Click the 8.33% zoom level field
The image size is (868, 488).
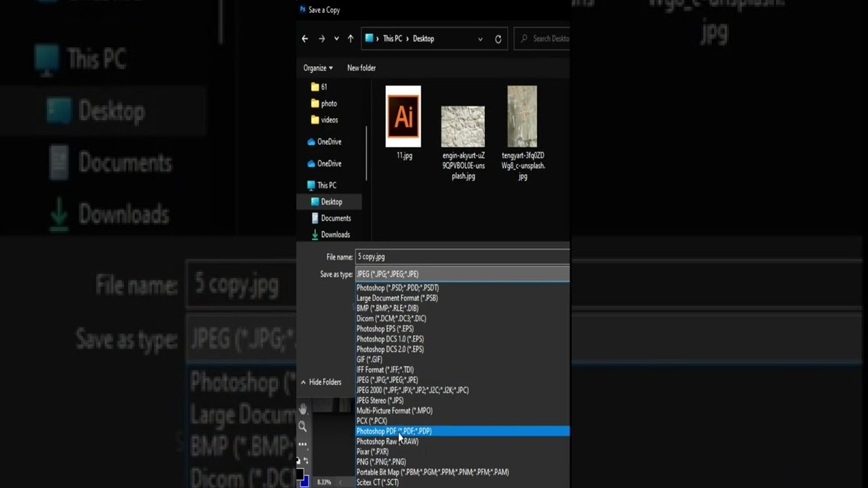pos(324,482)
